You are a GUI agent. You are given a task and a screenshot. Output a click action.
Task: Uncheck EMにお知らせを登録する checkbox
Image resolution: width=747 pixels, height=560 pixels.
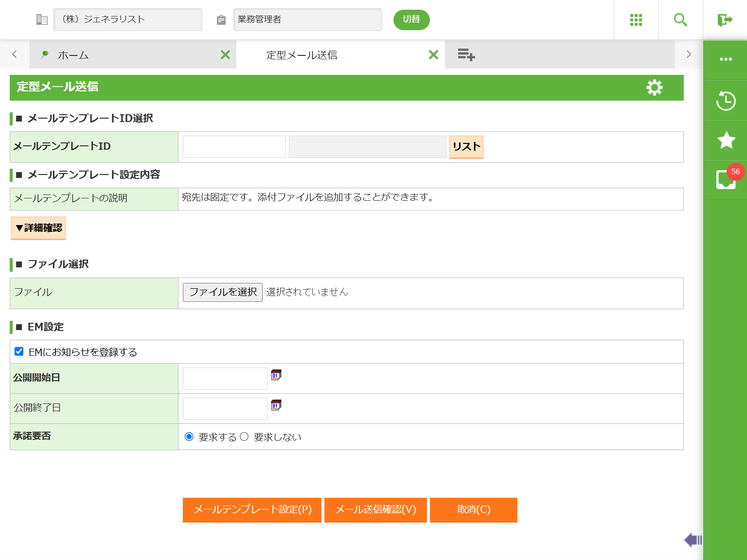[19, 351]
